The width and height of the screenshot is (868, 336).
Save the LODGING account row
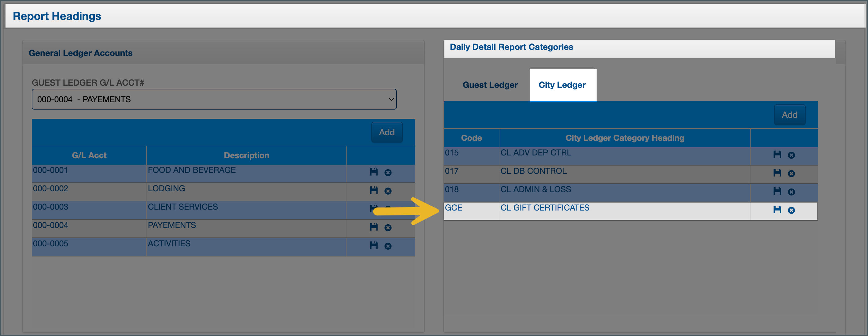pyautogui.click(x=374, y=191)
